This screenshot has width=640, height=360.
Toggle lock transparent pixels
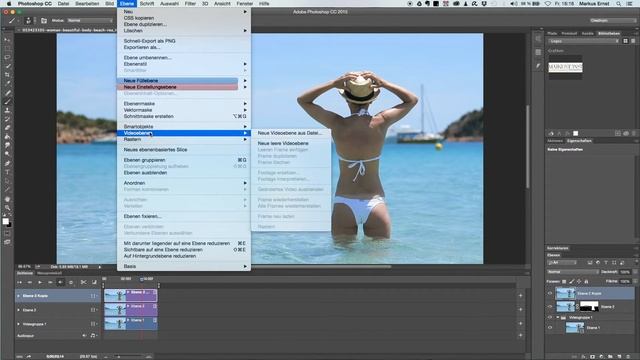tap(564, 281)
